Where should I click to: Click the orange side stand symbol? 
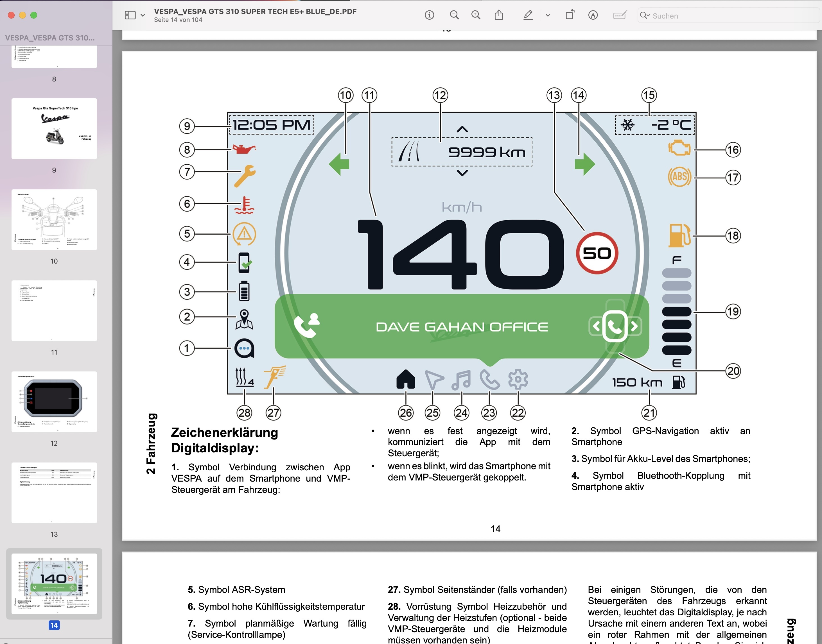coord(274,377)
